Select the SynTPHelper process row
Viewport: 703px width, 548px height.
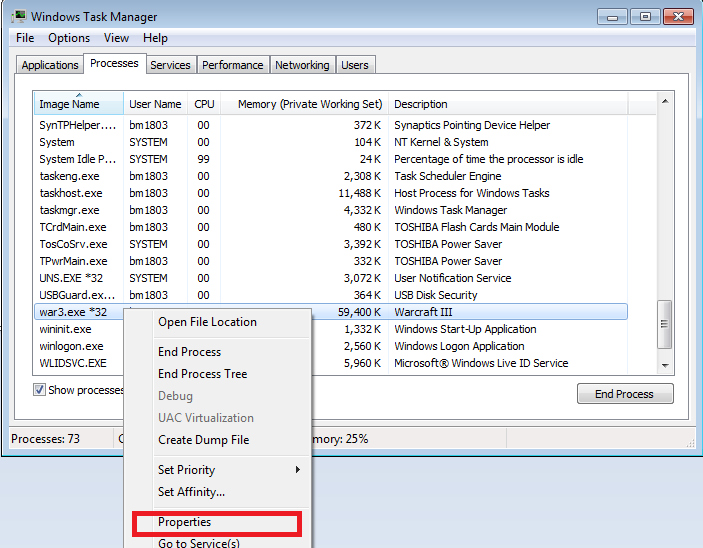pos(331,125)
